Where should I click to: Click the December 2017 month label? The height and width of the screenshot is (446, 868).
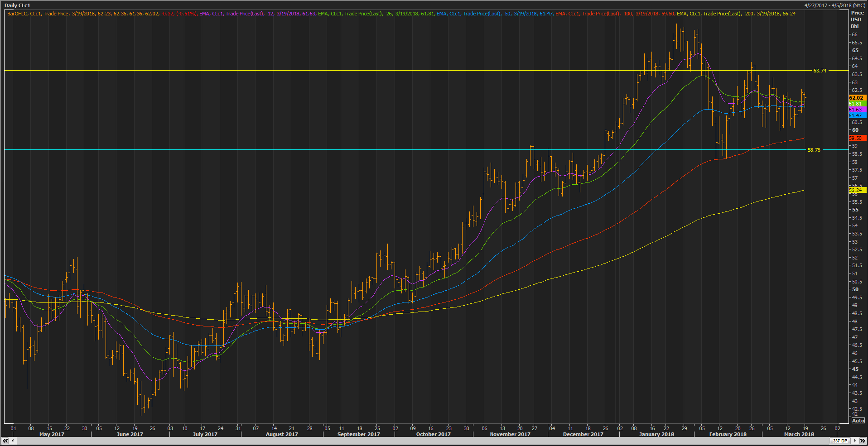[583, 434]
